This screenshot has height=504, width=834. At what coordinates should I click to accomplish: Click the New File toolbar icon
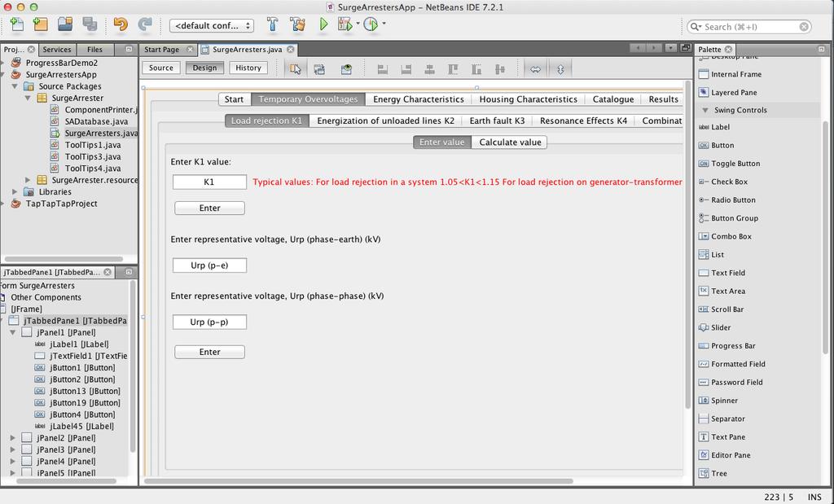[x=17, y=24]
